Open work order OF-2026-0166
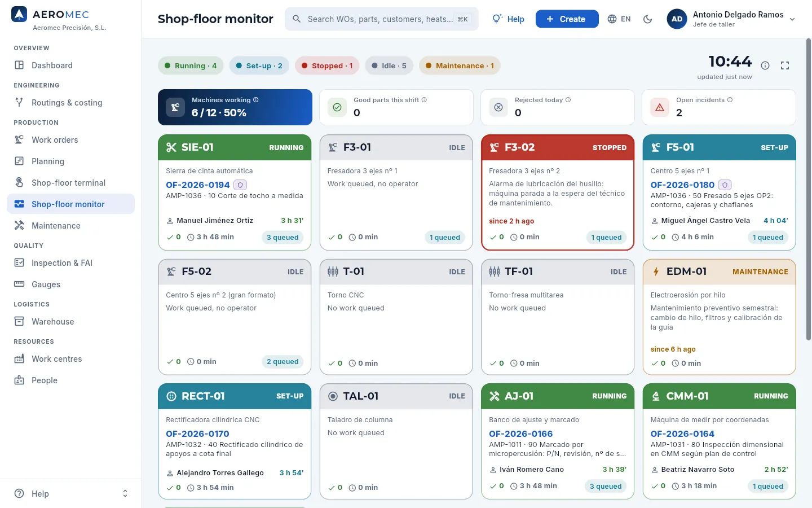Viewport: 812px width, 508px height. pyautogui.click(x=520, y=434)
